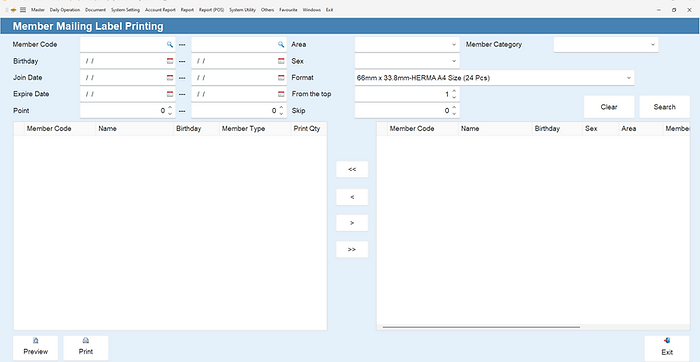Open calendar for Birthday end date
The width and height of the screenshot is (700, 362).
tap(281, 61)
